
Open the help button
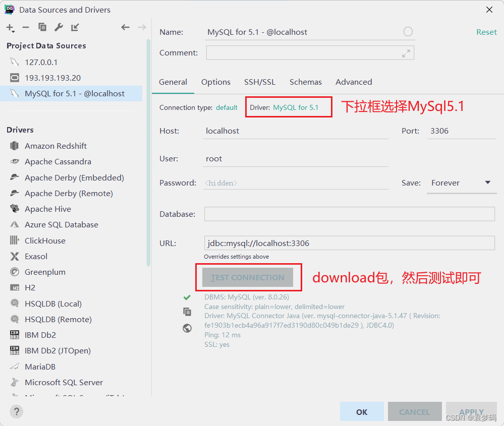[16, 411]
